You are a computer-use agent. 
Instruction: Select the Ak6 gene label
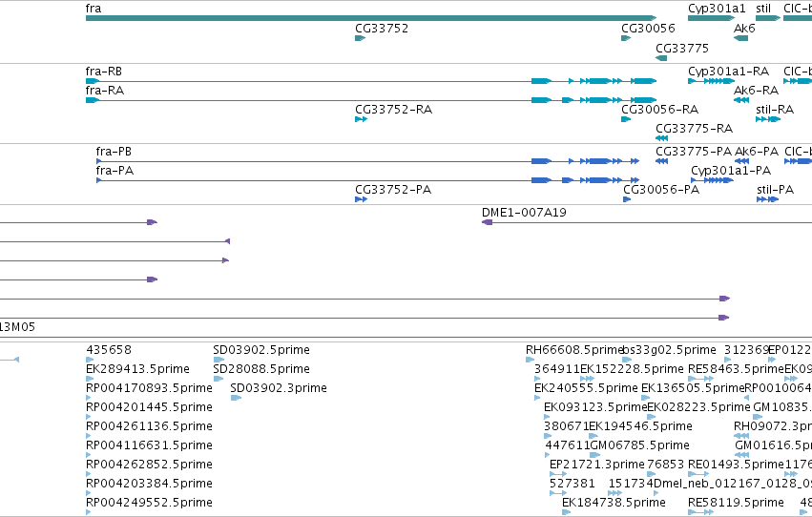pos(744,29)
